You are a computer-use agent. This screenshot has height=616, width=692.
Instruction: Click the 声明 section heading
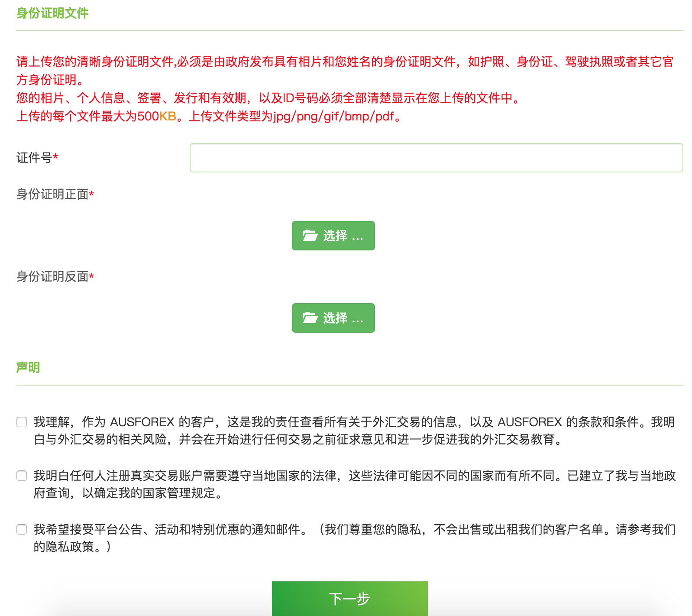(28, 367)
